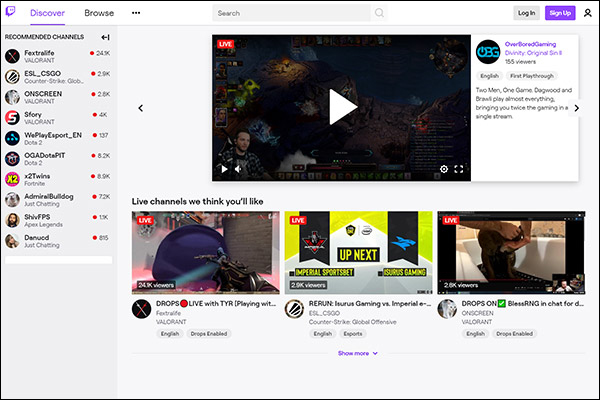Mute the featured stream volume
This screenshot has height=400, width=600.
point(238,169)
